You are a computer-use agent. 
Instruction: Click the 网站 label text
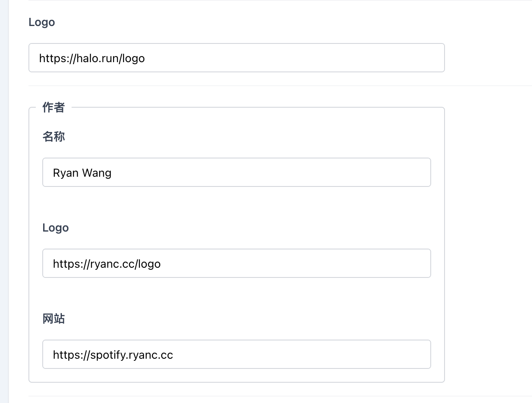(x=53, y=318)
